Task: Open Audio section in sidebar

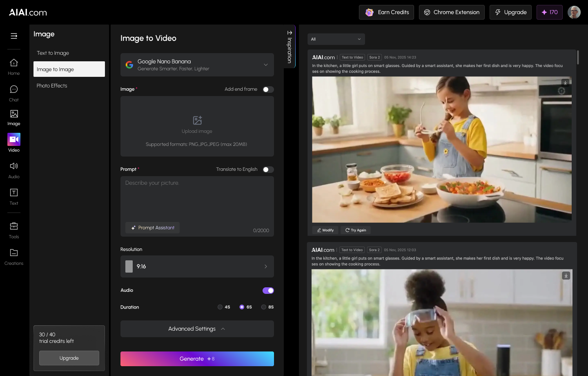Action: 14,170
